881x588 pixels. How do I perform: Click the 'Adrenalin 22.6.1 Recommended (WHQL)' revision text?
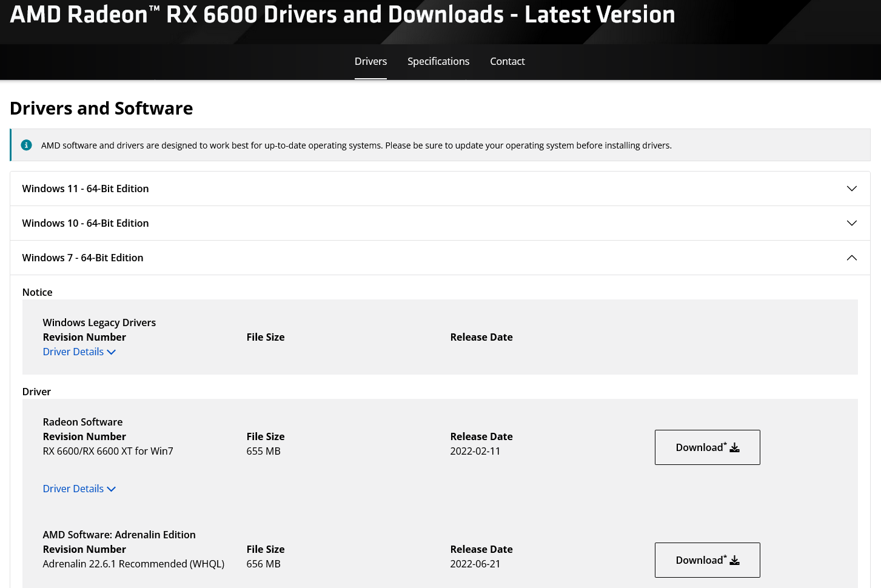pyautogui.click(x=133, y=564)
